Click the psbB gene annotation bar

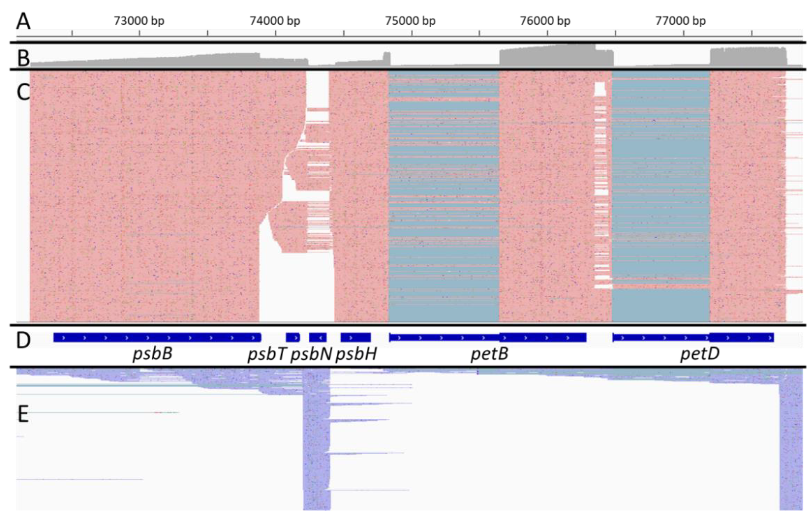click(157, 337)
